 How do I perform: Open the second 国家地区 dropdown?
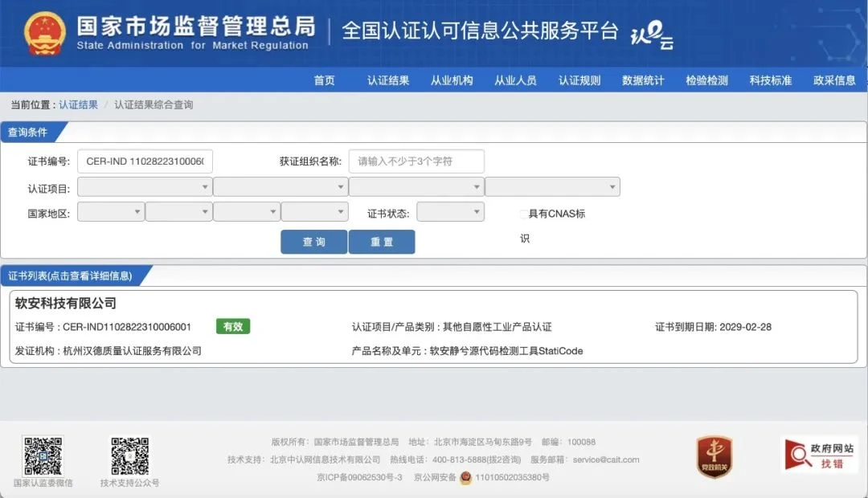(178, 212)
